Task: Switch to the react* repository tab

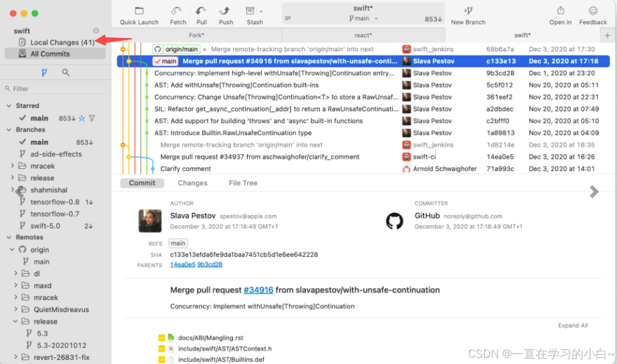Action: pos(363,35)
